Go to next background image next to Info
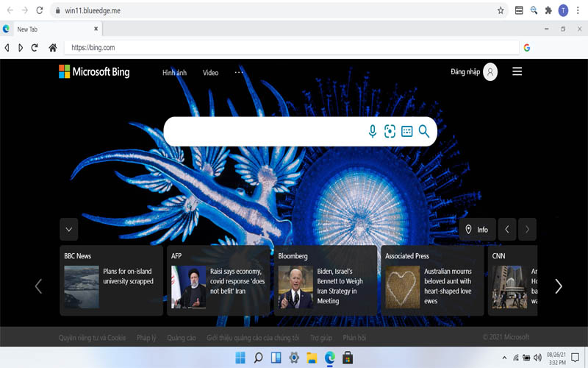The height and width of the screenshot is (368, 588). click(527, 229)
